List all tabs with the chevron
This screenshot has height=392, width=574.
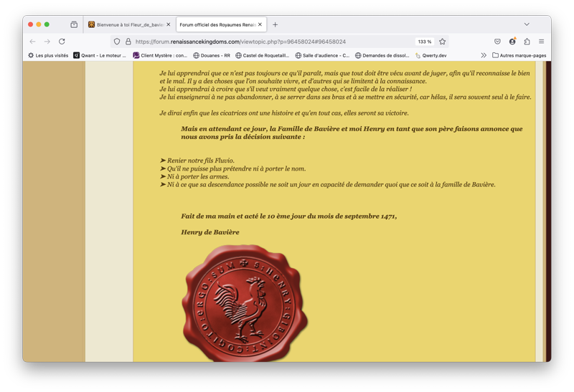(x=527, y=24)
